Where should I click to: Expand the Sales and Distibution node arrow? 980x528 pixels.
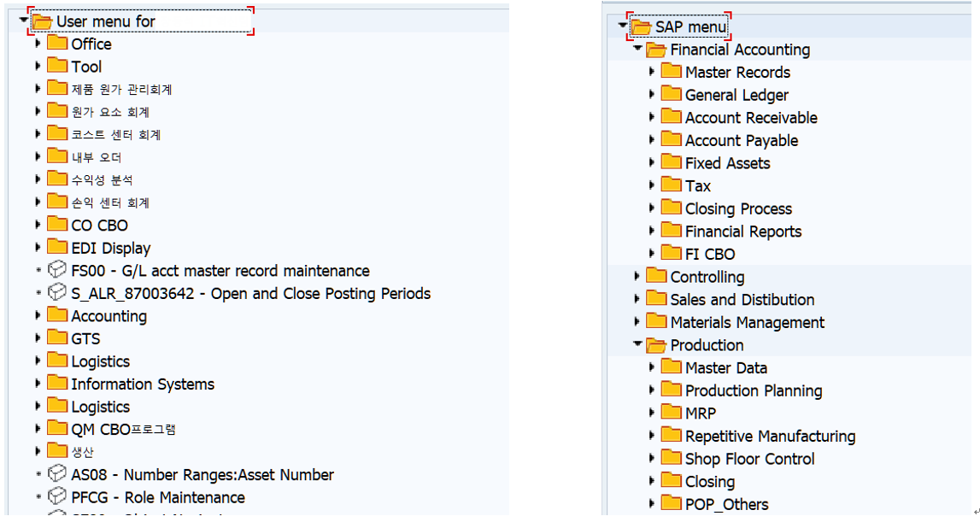637,299
